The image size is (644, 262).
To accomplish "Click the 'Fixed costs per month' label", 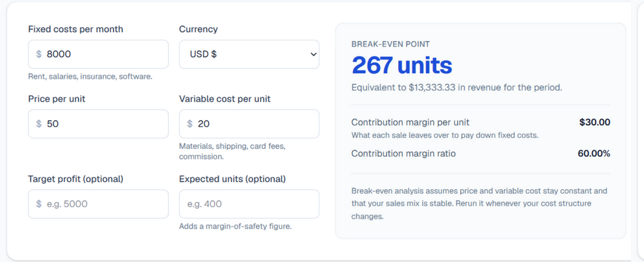I will click(76, 29).
